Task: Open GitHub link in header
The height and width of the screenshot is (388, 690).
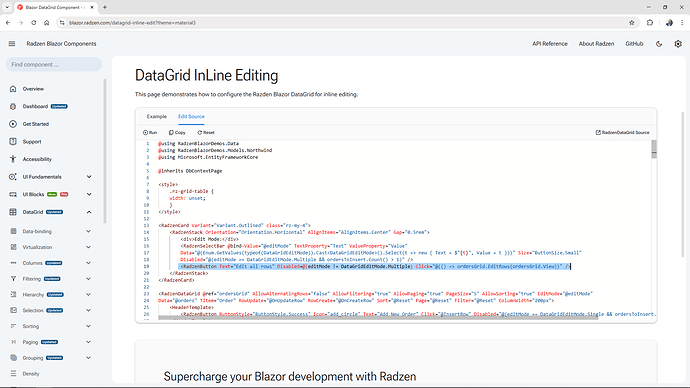Action: coord(634,44)
